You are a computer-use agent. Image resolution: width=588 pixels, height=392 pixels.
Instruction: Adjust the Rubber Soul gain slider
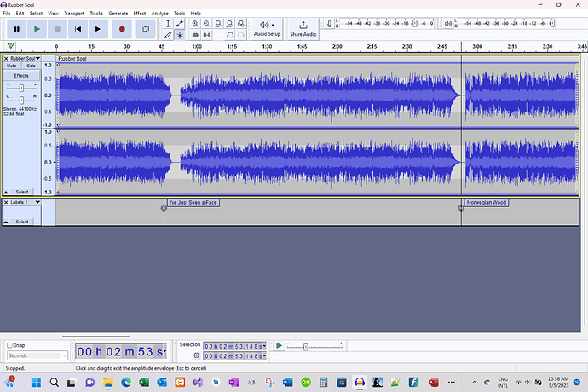21,88
